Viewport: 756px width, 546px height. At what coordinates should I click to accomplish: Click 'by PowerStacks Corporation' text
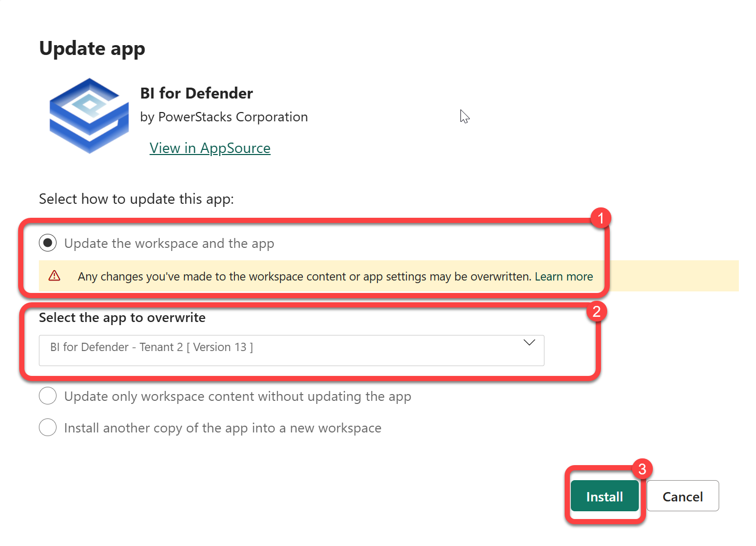click(224, 117)
